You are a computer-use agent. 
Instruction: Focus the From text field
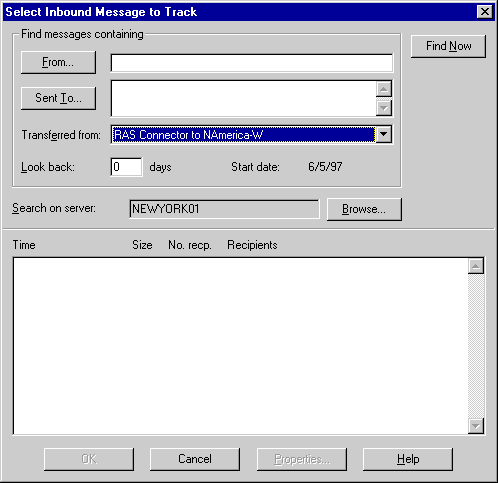(252, 63)
